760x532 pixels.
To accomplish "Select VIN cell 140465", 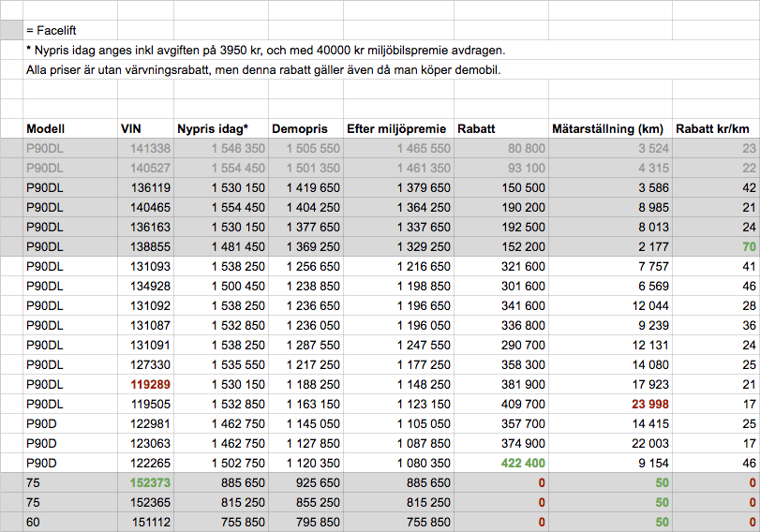I will (x=145, y=207).
